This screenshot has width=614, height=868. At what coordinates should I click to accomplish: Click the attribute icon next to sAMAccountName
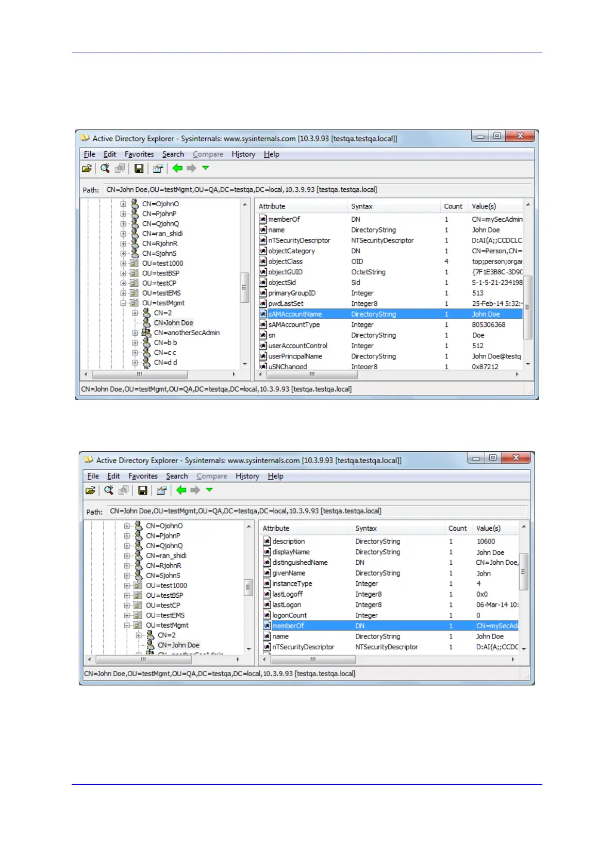point(263,314)
